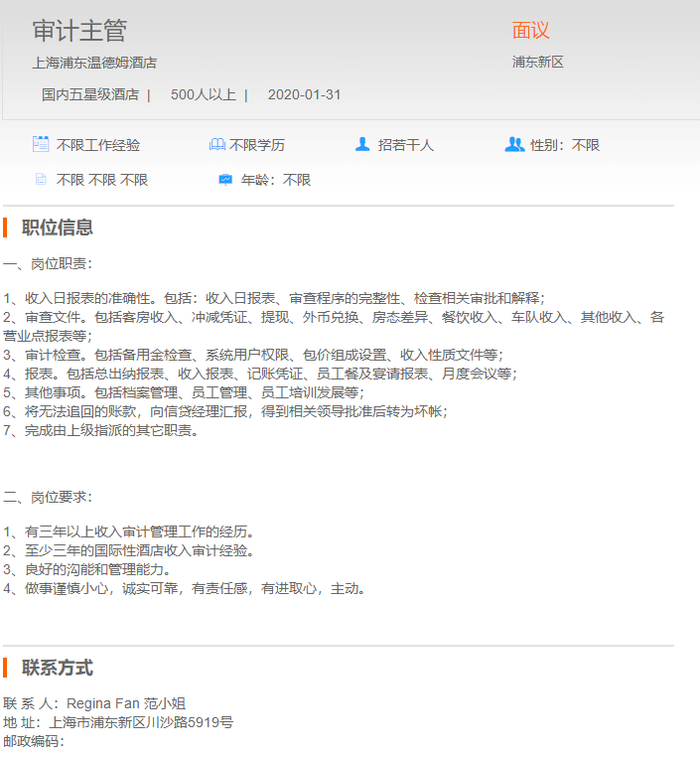Click duty line 2 starting 审查文件

334,327
